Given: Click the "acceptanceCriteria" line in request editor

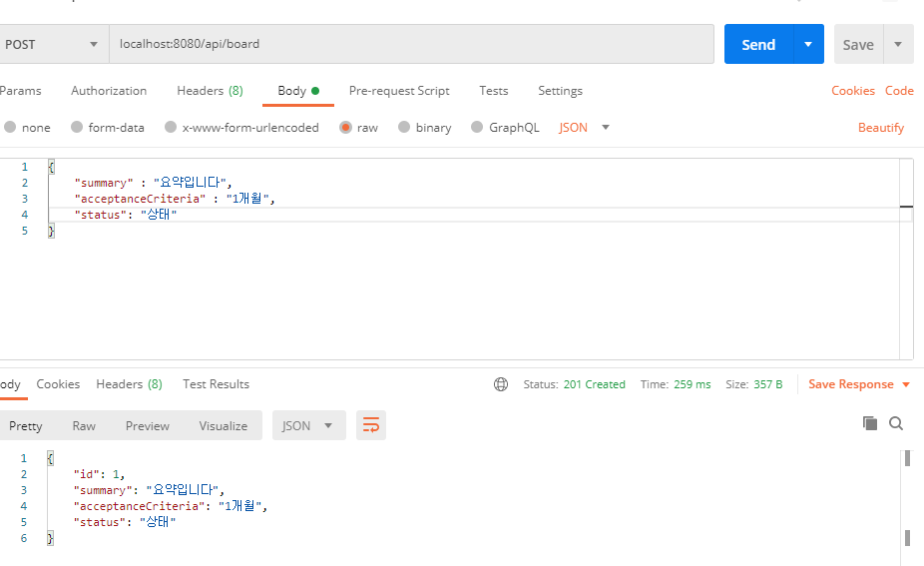Looking at the screenshot, I should (x=175, y=199).
